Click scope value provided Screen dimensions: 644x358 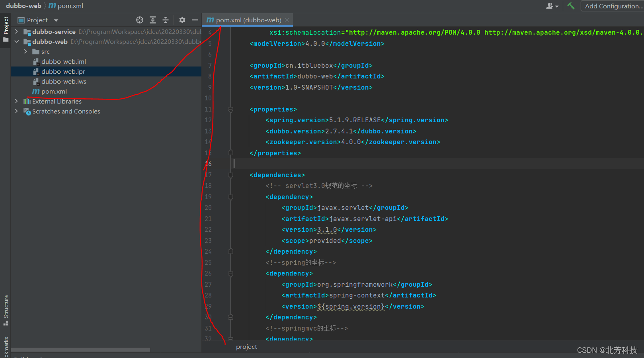[x=325, y=241]
